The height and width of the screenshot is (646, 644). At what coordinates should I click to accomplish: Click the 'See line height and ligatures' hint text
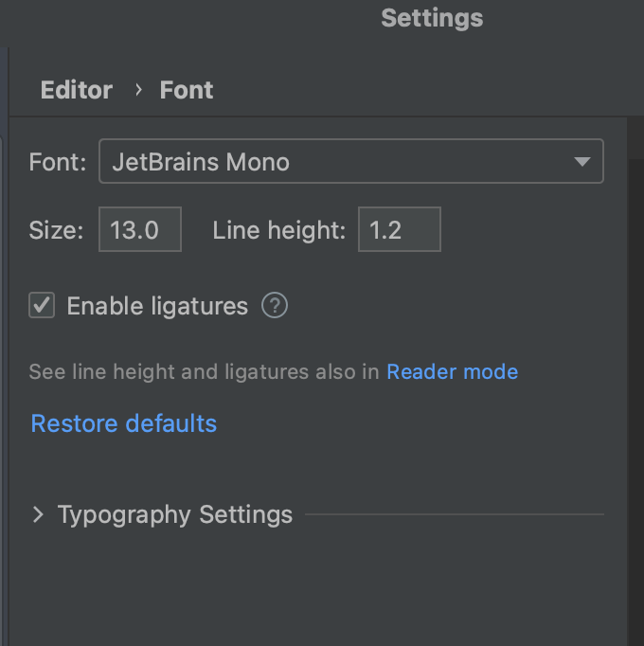pyautogui.click(x=204, y=371)
